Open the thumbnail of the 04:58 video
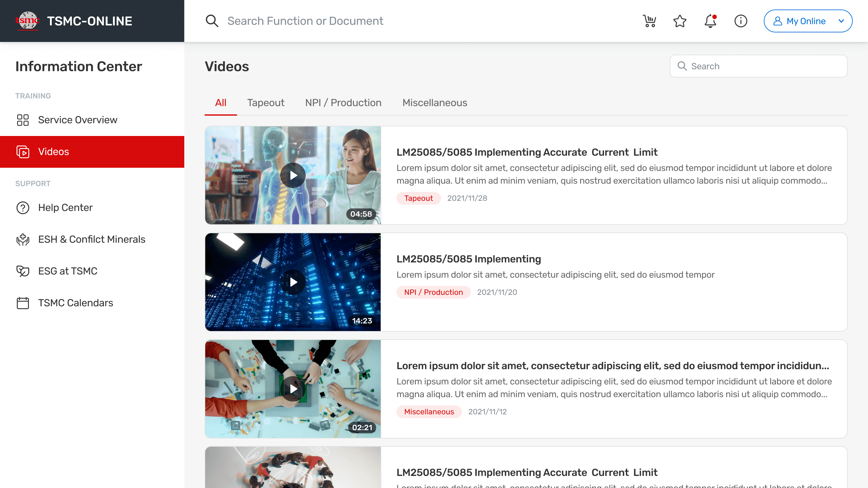The height and width of the screenshot is (488, 868). pos(293,175)
